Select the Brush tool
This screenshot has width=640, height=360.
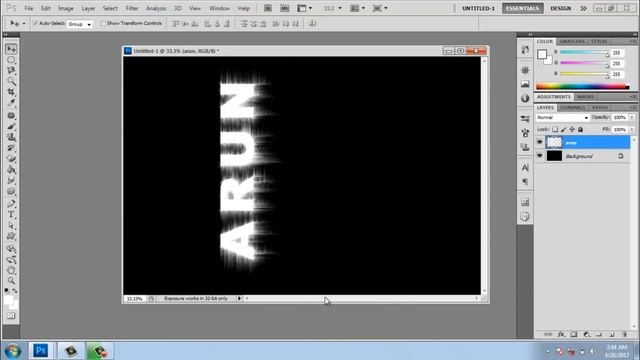pyautogui.click(x=11, y=127)
